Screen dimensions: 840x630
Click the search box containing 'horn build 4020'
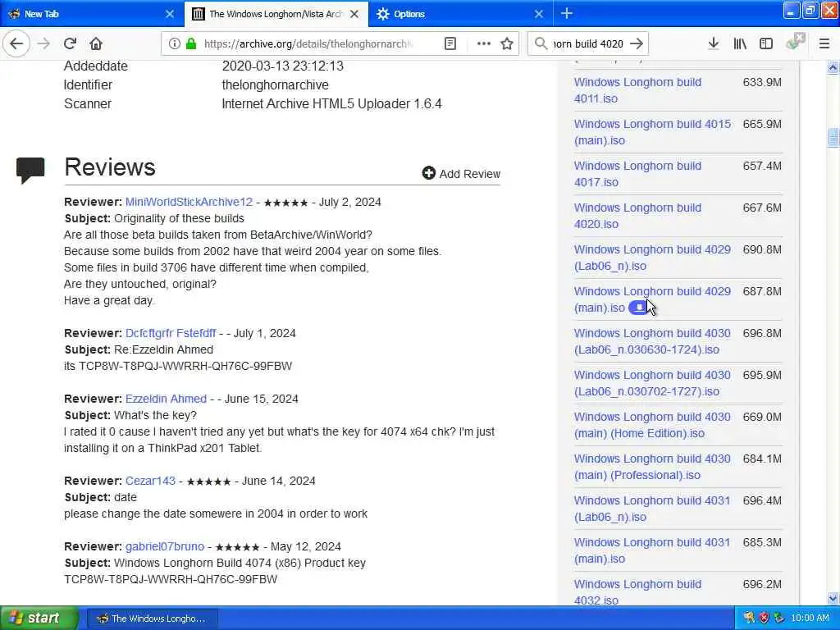588,43
